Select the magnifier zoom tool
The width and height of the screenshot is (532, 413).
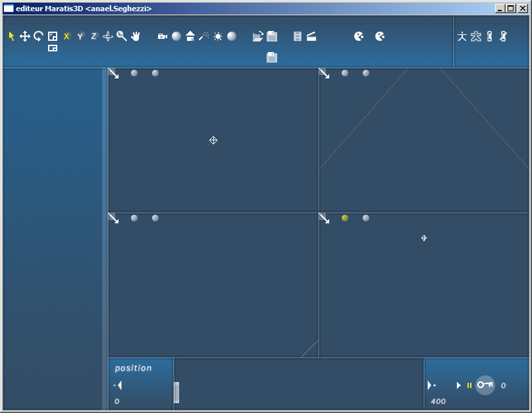coord(121,36)
